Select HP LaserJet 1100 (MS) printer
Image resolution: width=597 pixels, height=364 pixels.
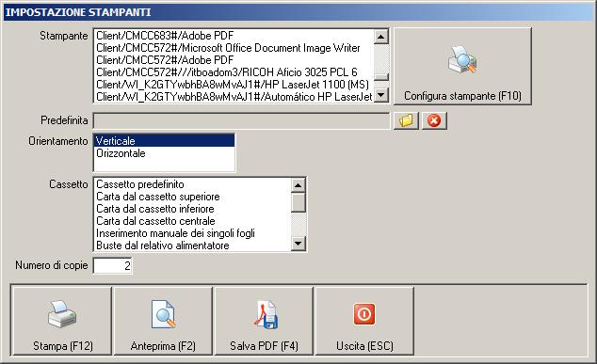(x=234, y=85)
